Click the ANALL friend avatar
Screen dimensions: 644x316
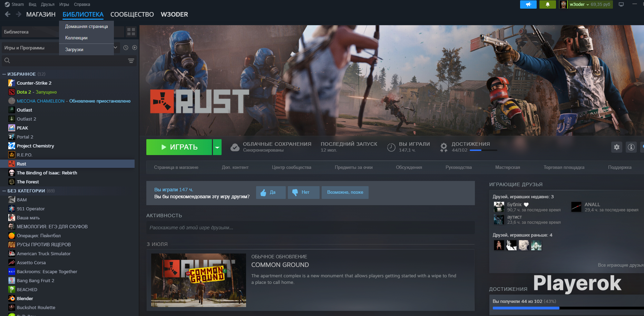pos(576,207)
